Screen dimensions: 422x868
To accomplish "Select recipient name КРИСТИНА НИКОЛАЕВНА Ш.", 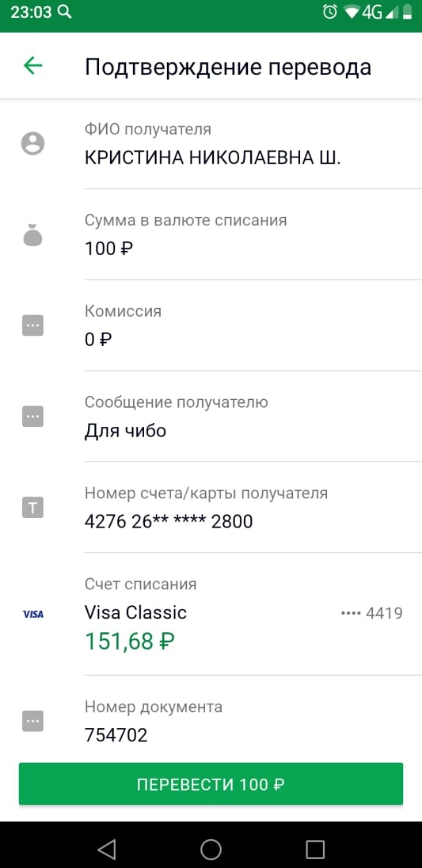I will [213, 158].
